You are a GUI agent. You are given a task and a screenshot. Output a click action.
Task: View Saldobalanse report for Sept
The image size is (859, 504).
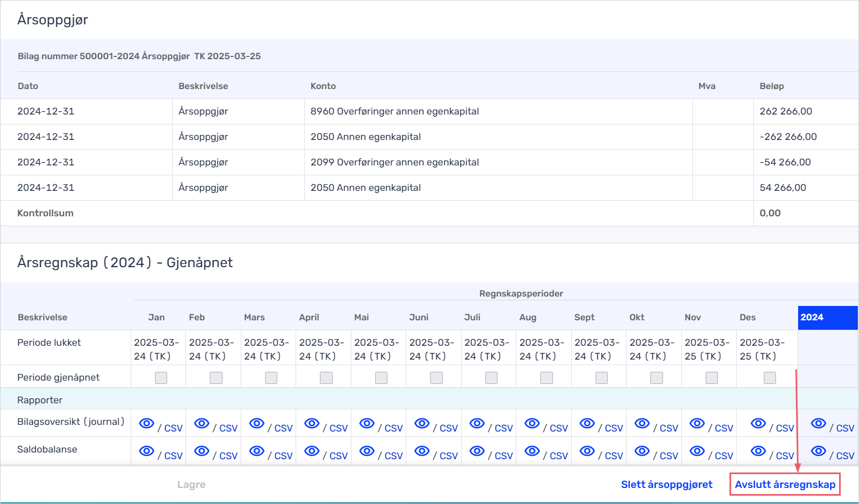pyautogui.click(x=587, y=451)
